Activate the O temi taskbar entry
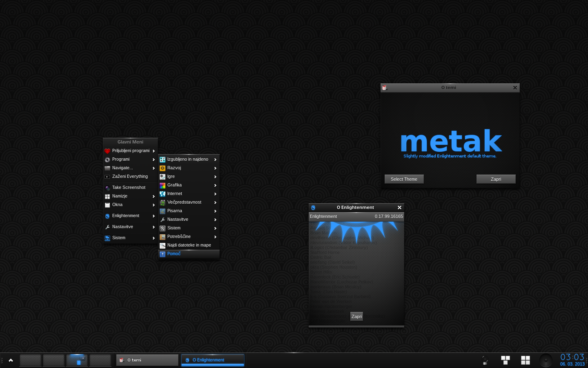The width and height of the screenshot is (588, 368). tap(147, 360)
